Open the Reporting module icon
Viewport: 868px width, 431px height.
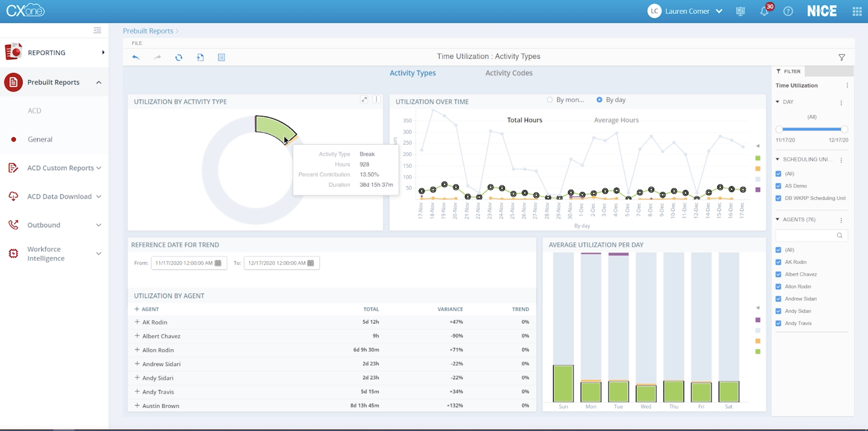click(13, 52)
